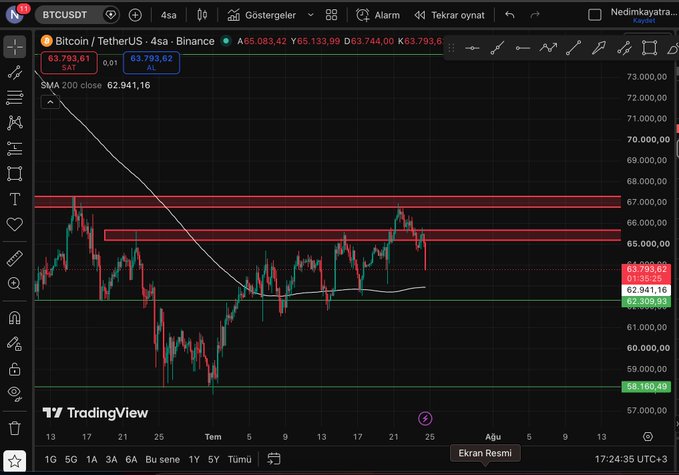Select the arrow favorite drawing tool
The width and height of the screenshot is (679, 475).
click(x=598, y=48)
